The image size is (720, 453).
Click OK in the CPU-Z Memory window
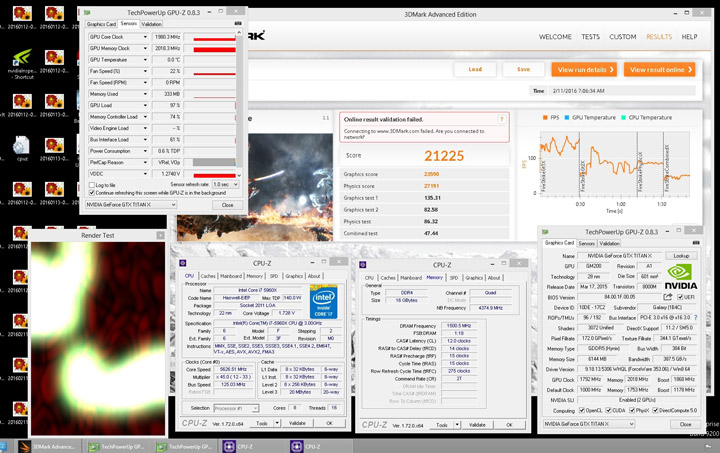[x=509, y=425]
